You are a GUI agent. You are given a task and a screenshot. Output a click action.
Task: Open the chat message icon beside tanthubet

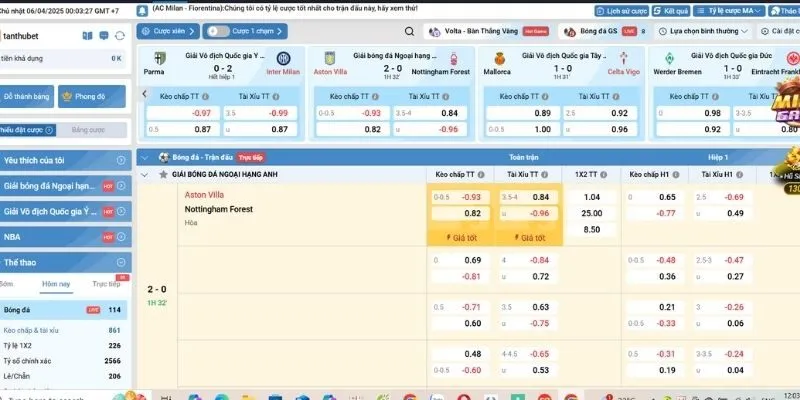pyautogui.click(x=104, y=35)
